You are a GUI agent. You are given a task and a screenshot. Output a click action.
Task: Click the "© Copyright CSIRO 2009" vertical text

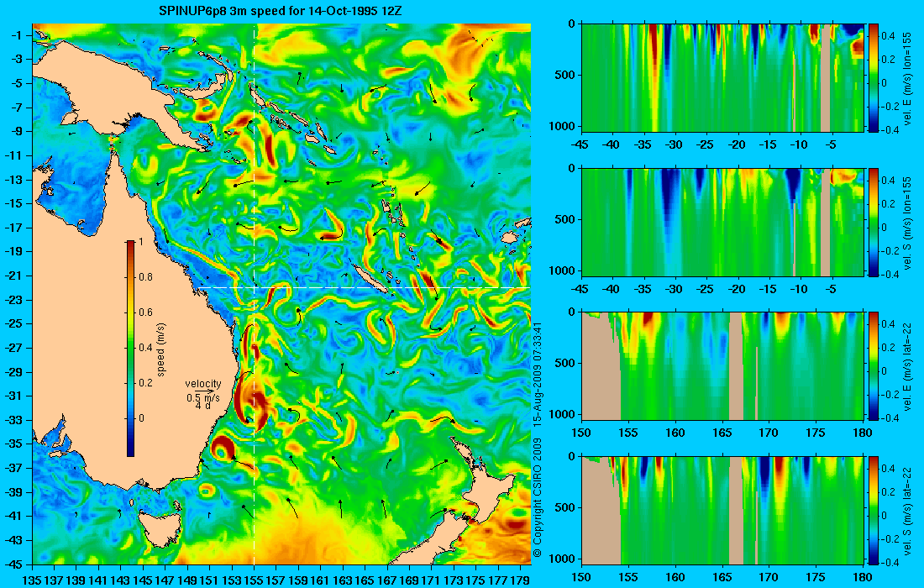[537, 498]
